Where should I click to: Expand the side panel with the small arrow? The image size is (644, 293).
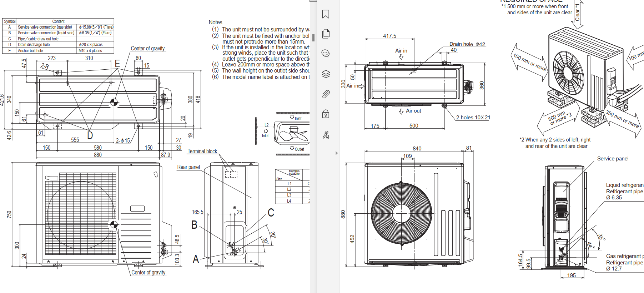click(336, 153)
